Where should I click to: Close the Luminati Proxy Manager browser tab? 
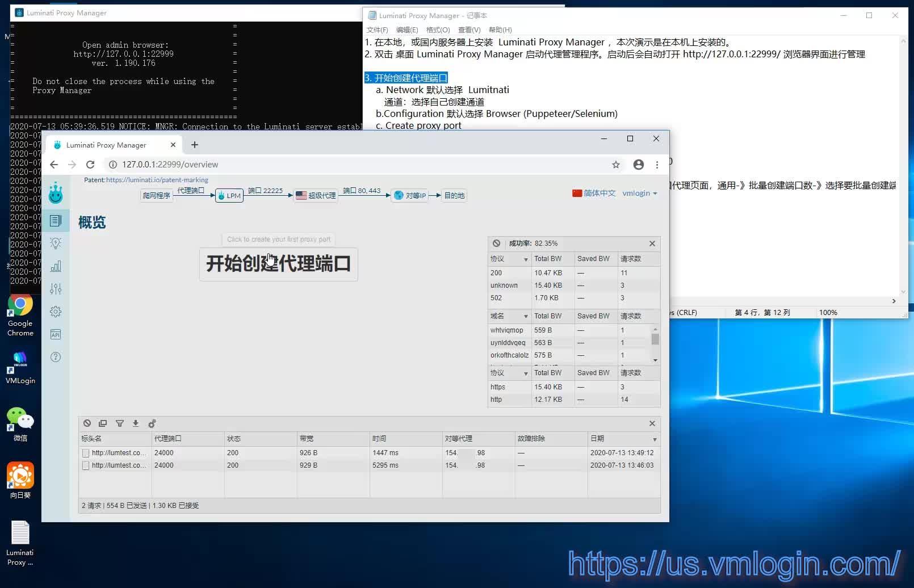(173, 145)
